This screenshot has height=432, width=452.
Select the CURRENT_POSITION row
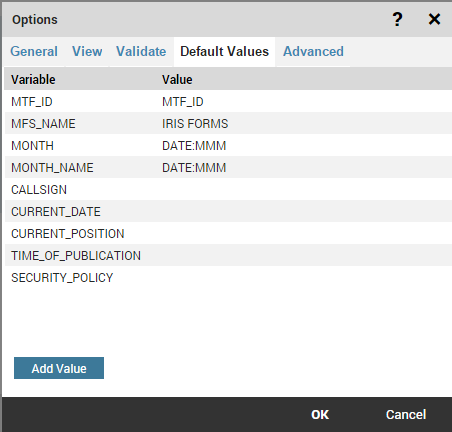click(x=228, y=233)
